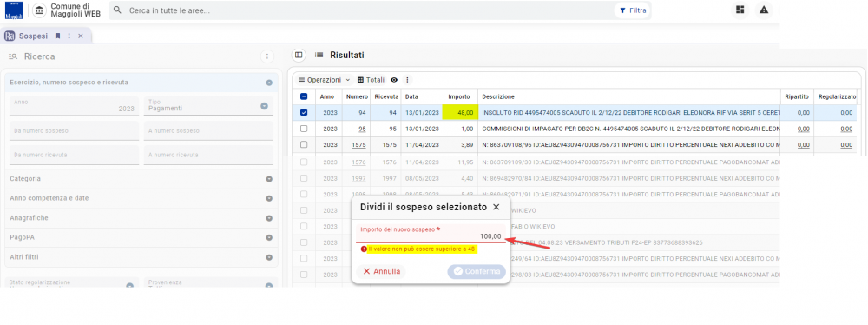Screen dimensions: 868x325
Task: Open the dashboard grid icon in header
Action: point(740,10)
